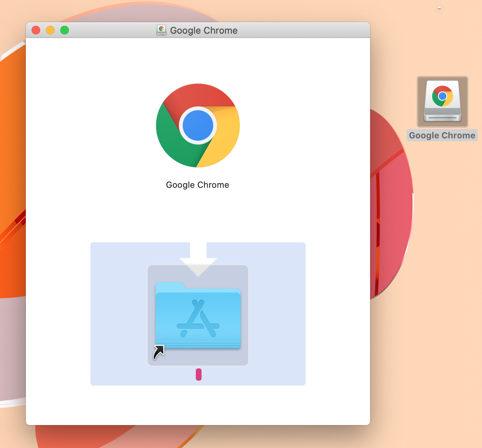Click the disk proxy icon in title bar
Screen dimensions: 482x448
(161, 30)
